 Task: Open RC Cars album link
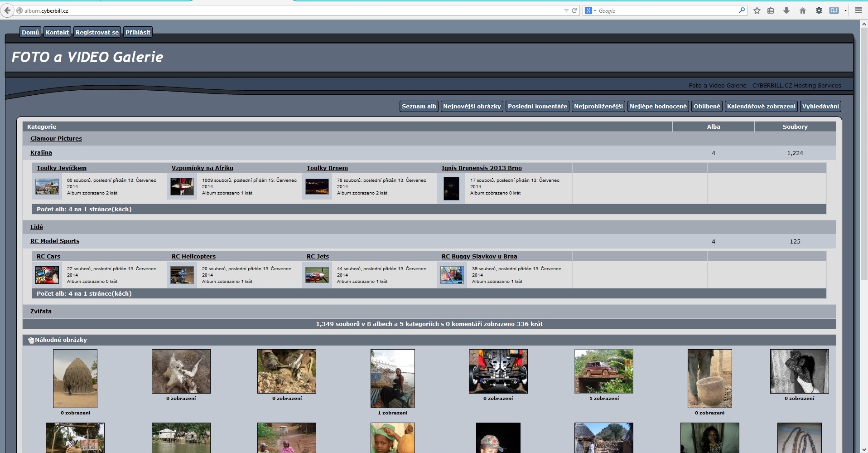48,256
